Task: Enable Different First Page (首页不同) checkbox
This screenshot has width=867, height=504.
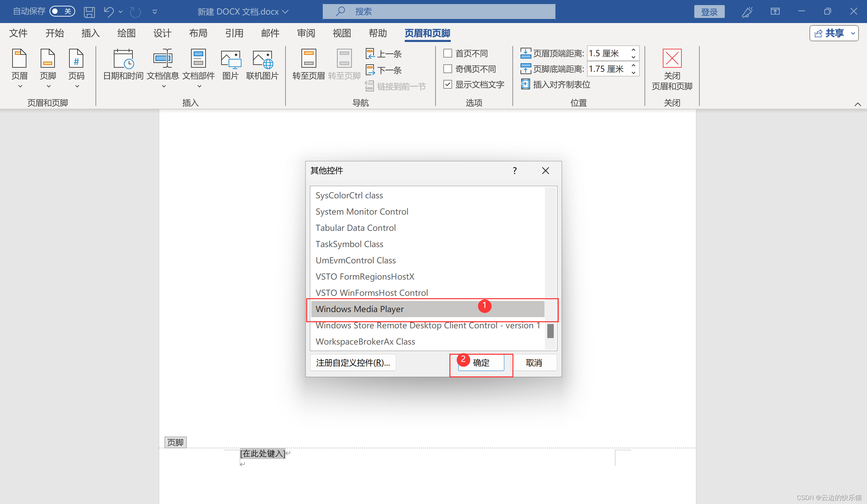Action: [448, 53]
